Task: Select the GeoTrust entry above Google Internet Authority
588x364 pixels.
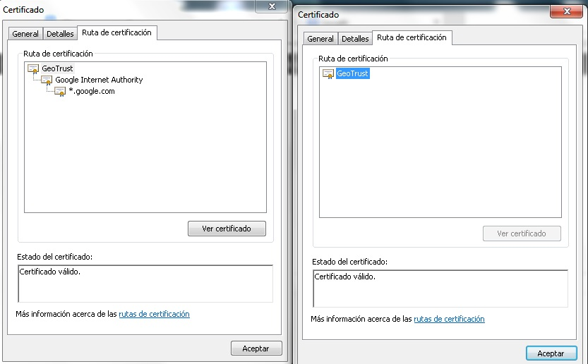Action: [57, 68]
